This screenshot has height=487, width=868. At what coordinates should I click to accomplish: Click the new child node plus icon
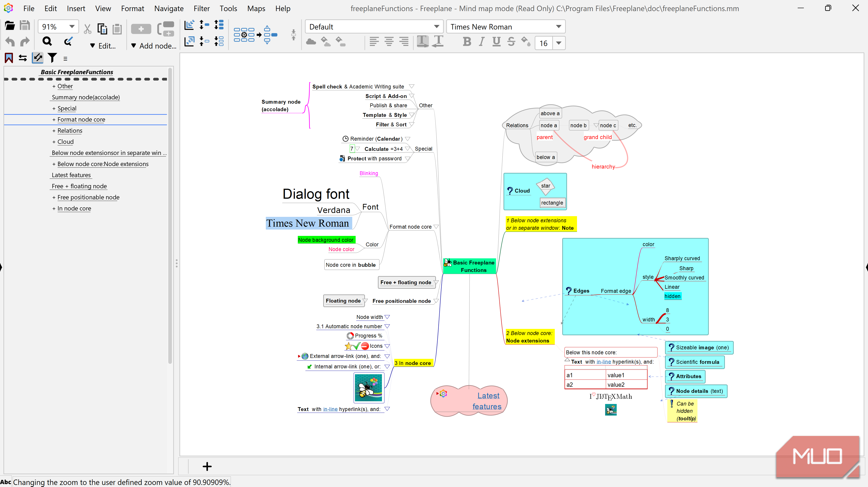141,29
